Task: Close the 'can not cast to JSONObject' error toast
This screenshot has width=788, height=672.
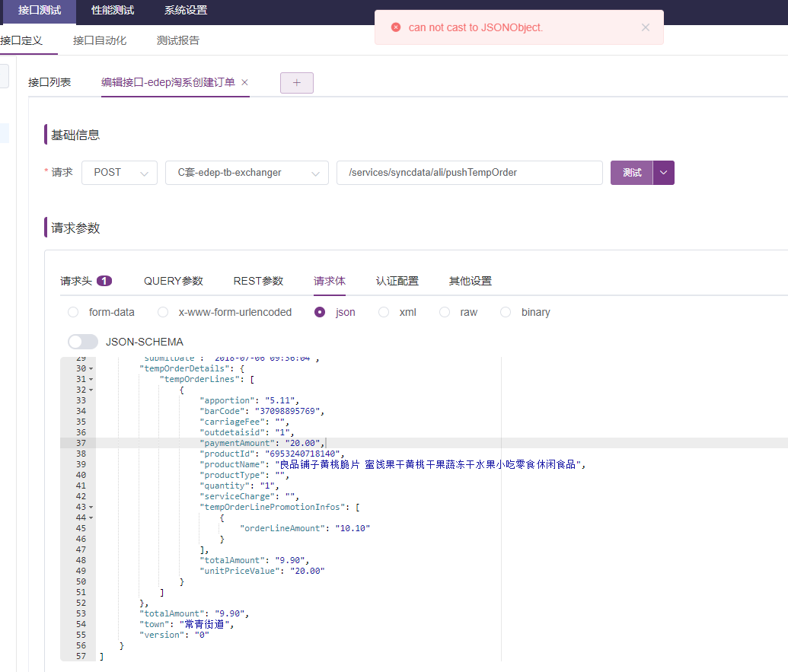Action: pos(646,27)
